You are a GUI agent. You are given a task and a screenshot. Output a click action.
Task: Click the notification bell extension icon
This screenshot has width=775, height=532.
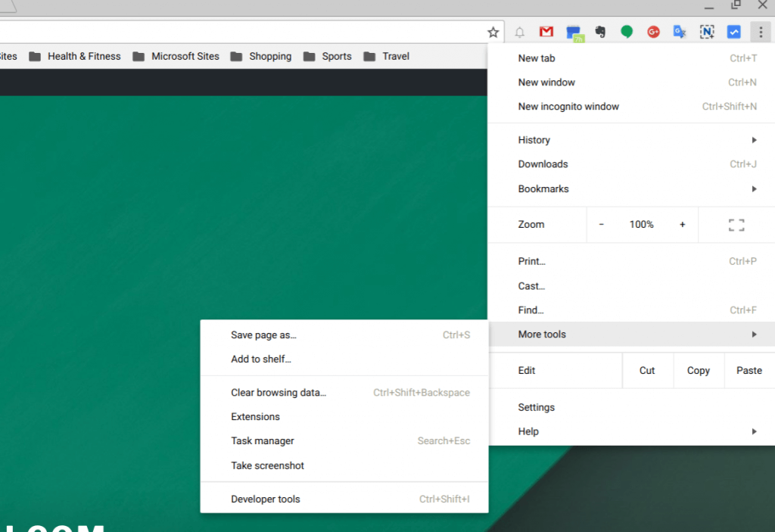pos(519,33)
